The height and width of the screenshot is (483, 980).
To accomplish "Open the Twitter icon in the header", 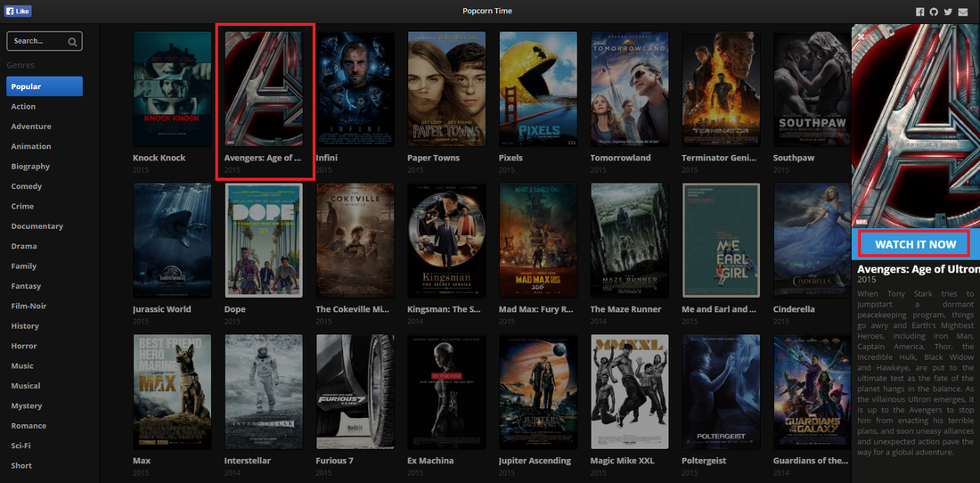I will click(x=948, y=12).
